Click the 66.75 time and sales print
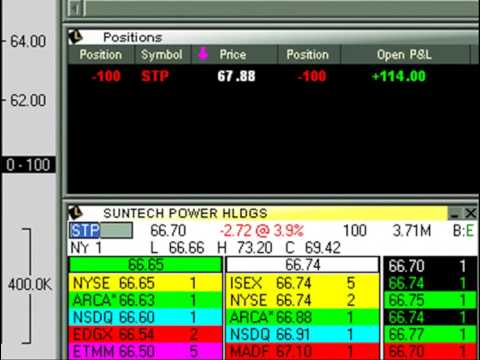The width and height of the screenshot is (480, 360). [430, 301]
